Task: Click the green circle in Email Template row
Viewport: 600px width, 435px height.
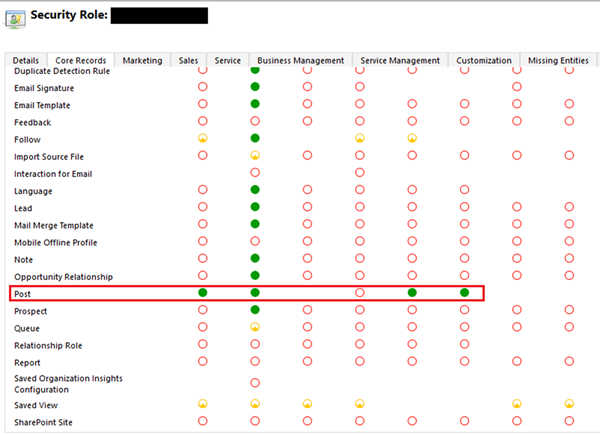Action: [255, 104]
